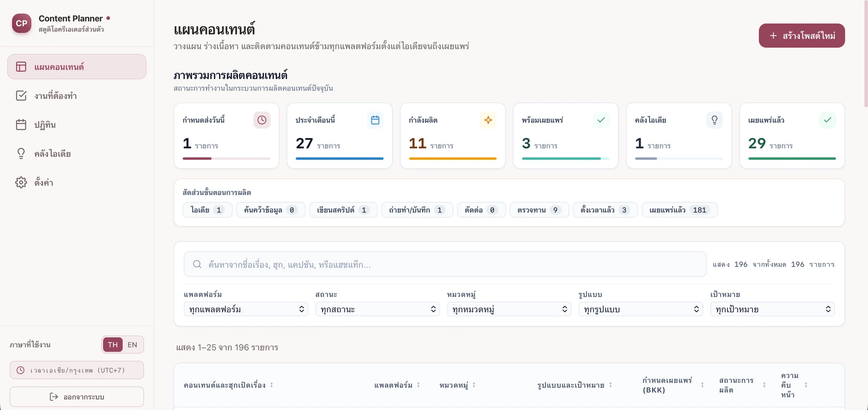Click the checkmark icon on เผยแพร่แล้ว card
This screenshot has width=868, height=410.
click(827, 120)
